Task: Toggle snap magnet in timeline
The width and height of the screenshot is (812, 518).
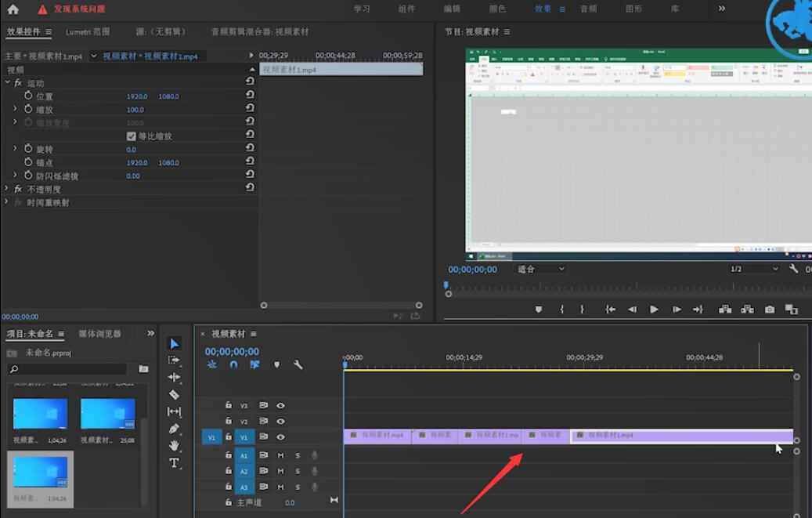Action: [x=233, y=365]
